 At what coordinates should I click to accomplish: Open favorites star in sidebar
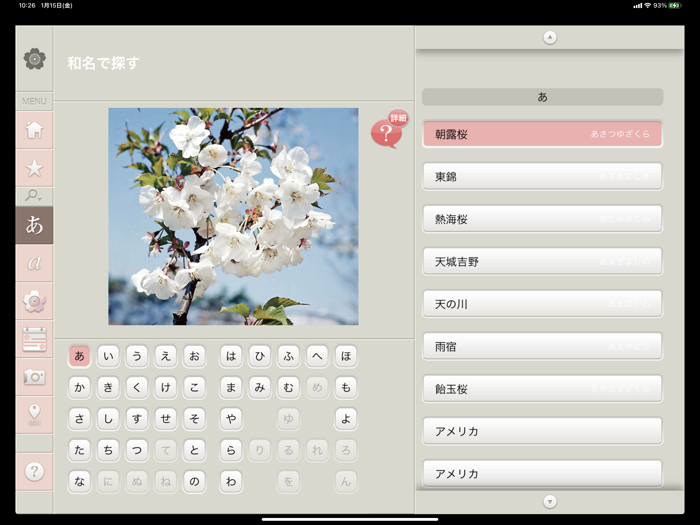point(34,168)
